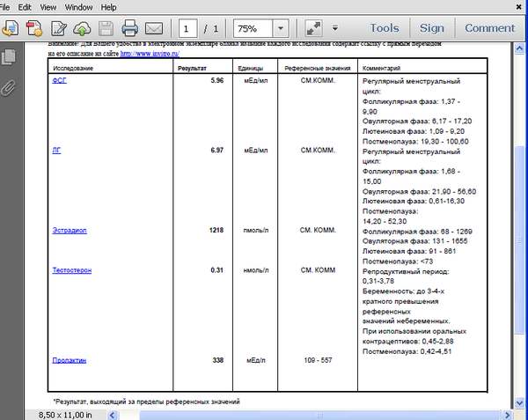Viewport: 528px width, 420px height.
Task: Open toolbar options small arrow dropdown
Action: 335,28
